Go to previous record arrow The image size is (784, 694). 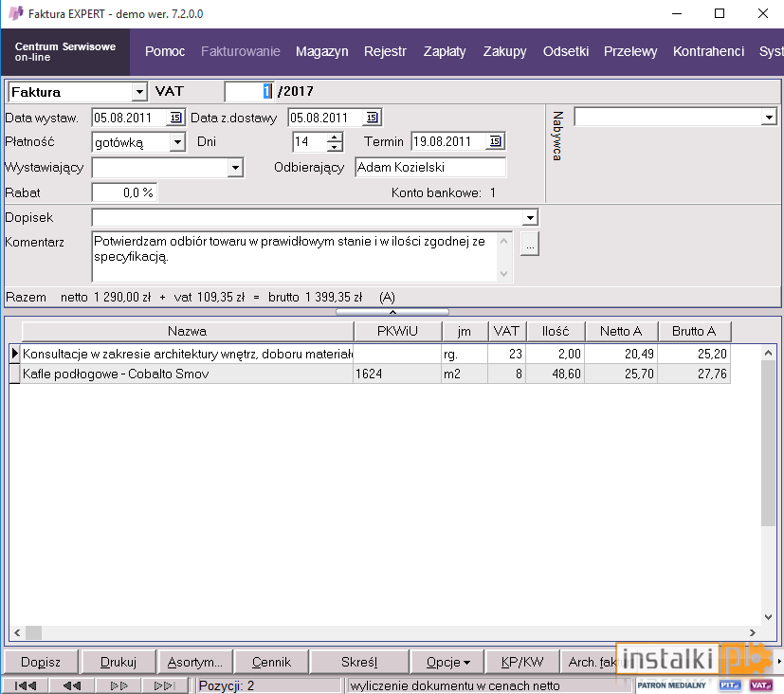pos(71,685)
